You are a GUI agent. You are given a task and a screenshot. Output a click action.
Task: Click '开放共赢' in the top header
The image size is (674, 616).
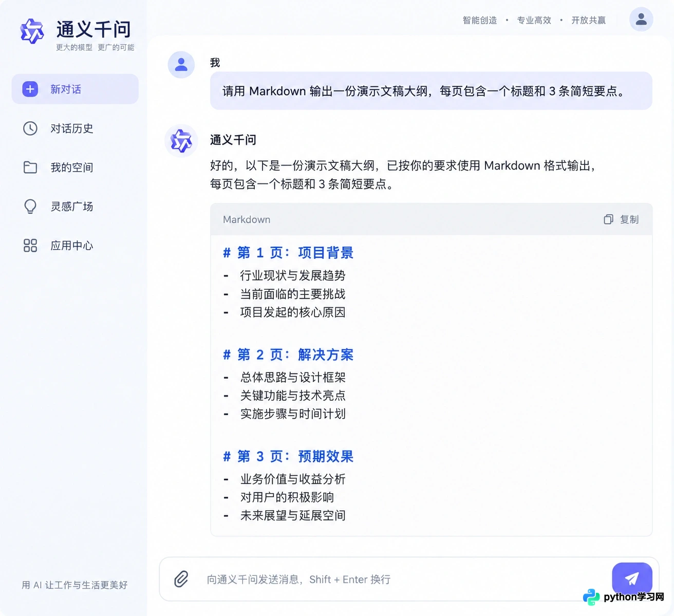tap(589, 20)
